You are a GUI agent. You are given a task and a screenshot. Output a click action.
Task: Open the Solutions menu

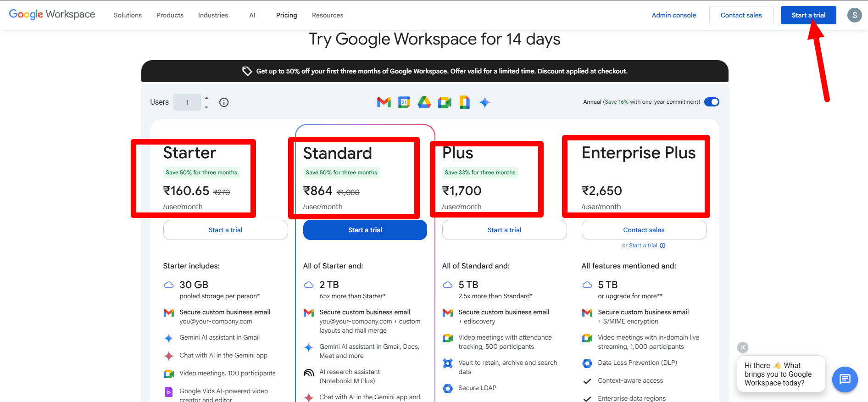(128, 15)
